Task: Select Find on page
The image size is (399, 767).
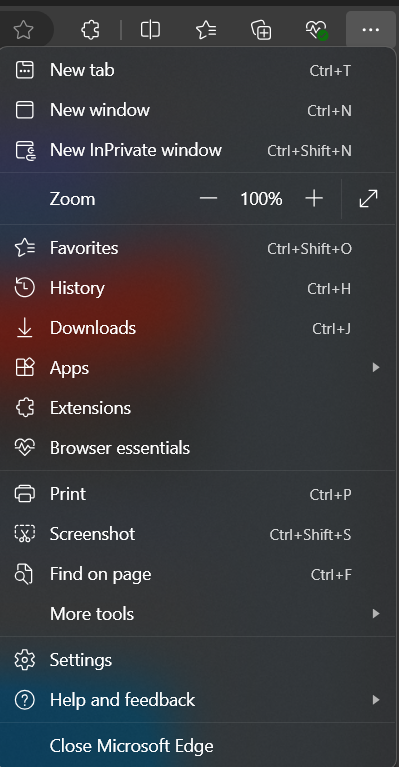Action: coord(198,574)
